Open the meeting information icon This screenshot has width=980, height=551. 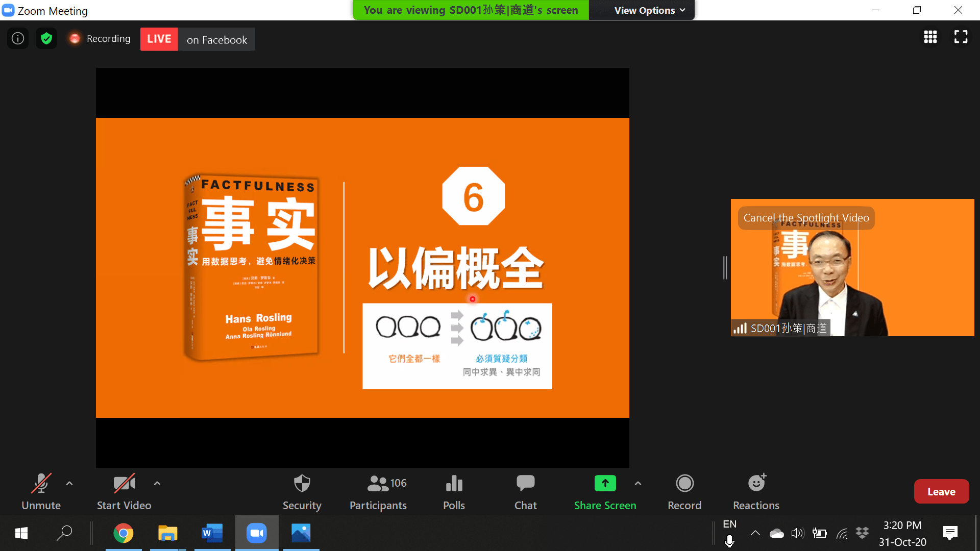pyautogui.click(x=18, y=39)
